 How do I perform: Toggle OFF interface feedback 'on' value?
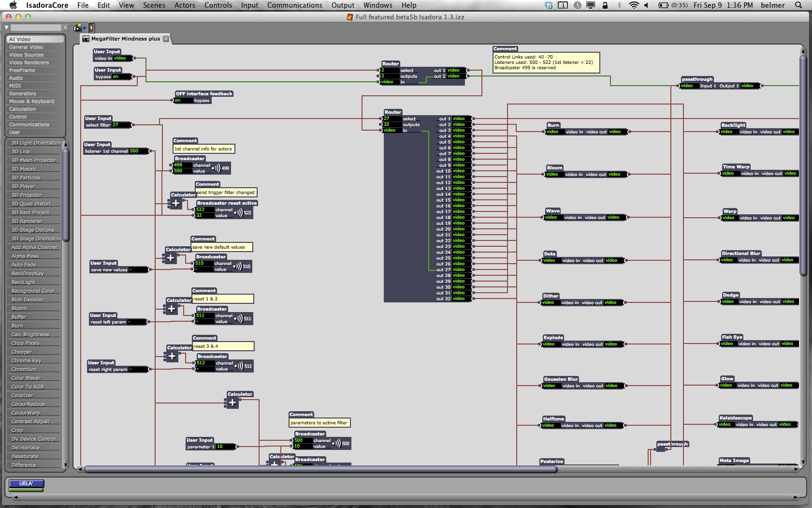(x=184, y=100)
